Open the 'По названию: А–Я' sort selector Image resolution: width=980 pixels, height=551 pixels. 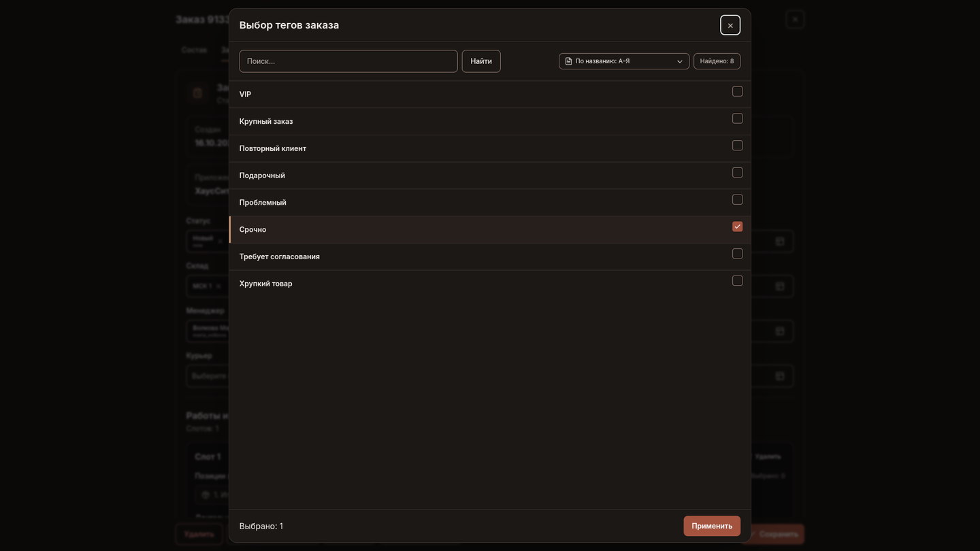pyautogui.click(x=624, y=61)
